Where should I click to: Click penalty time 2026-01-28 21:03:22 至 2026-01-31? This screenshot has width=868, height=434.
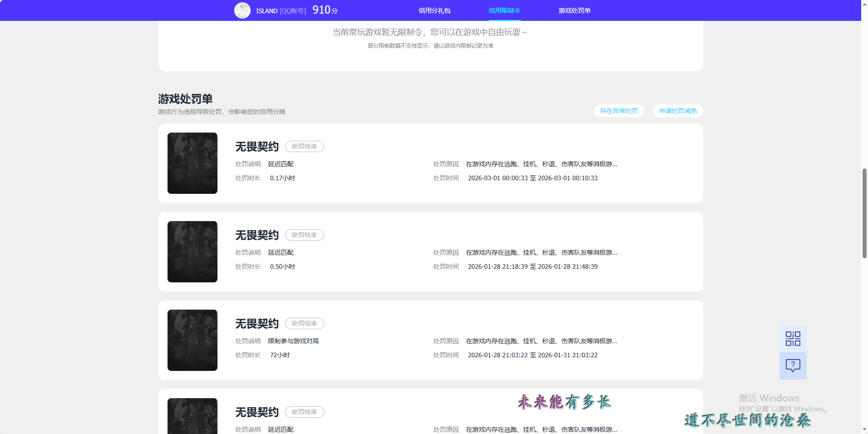pos(533,355)
